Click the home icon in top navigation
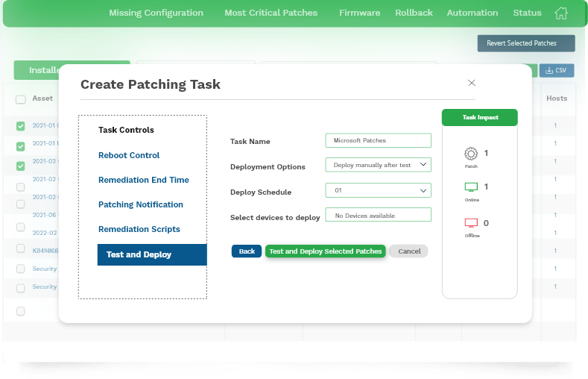Screen dimensions: 588x379 (x=561, y=13)
